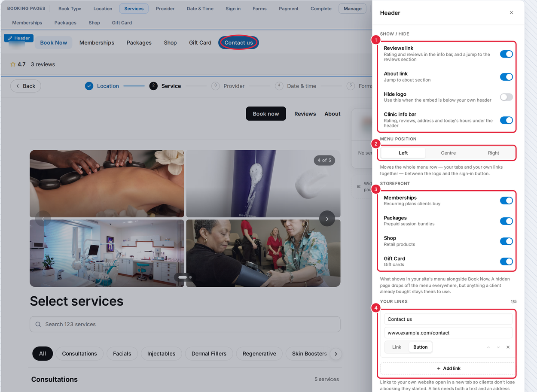The height and width of the screenshot is (392, 537).
Task: Click the Manage button in top bar
Action: (x=352, y=9)
